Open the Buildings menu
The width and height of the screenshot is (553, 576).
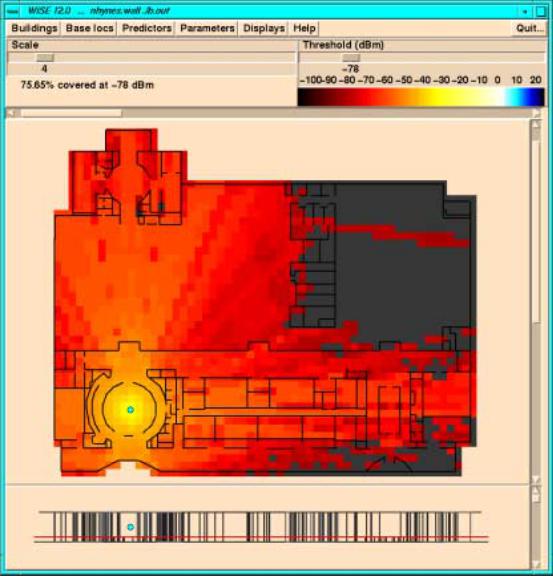(x=34, y=28)
